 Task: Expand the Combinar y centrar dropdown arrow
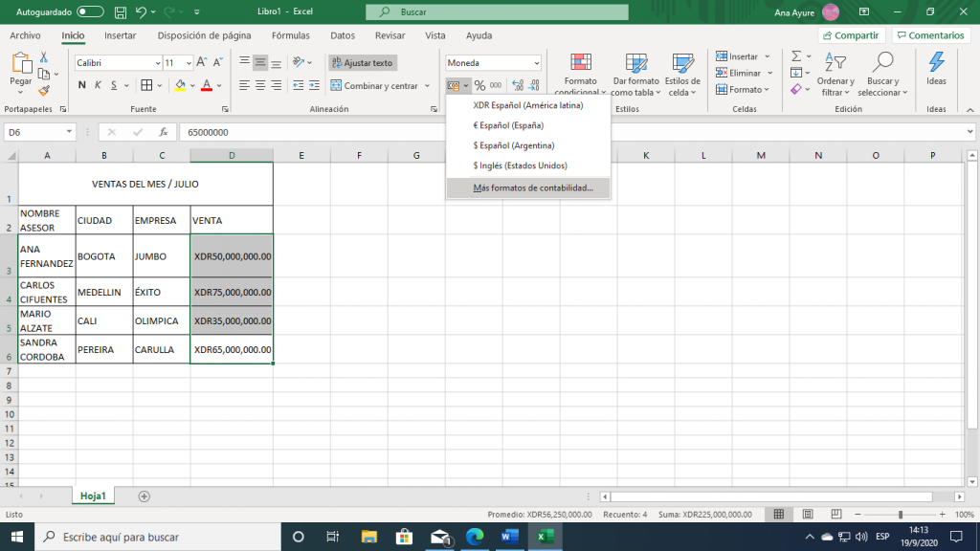pos(426,85)
